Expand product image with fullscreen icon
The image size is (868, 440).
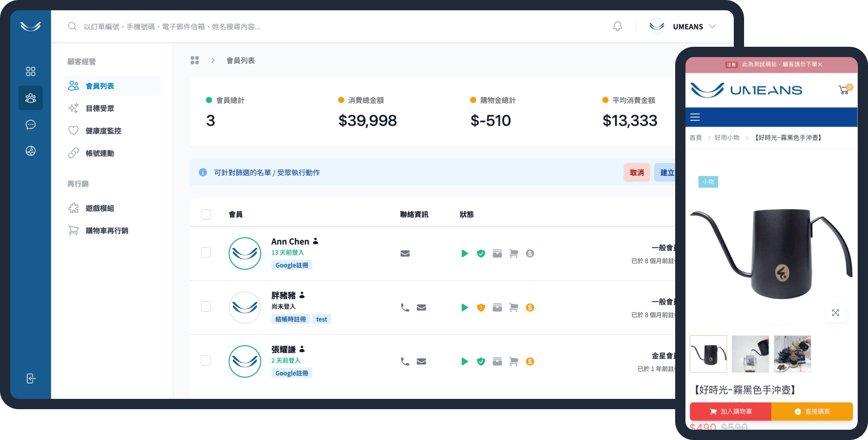coord(836,313)
